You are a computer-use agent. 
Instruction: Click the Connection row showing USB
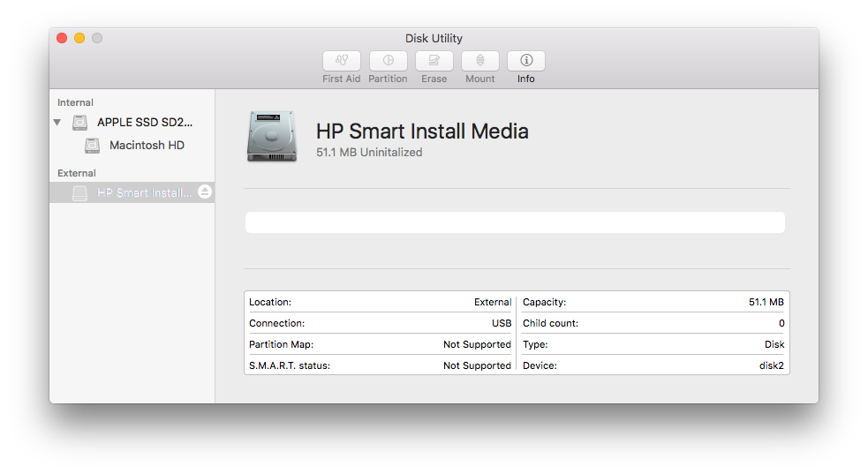coord(380,323)
